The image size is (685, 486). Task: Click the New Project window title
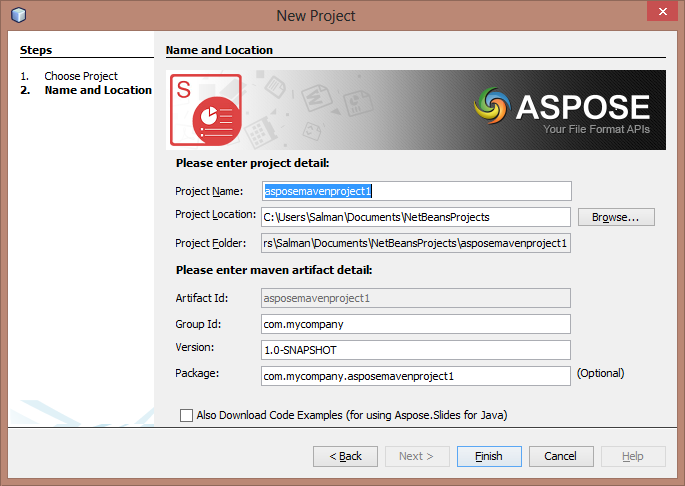316,16
